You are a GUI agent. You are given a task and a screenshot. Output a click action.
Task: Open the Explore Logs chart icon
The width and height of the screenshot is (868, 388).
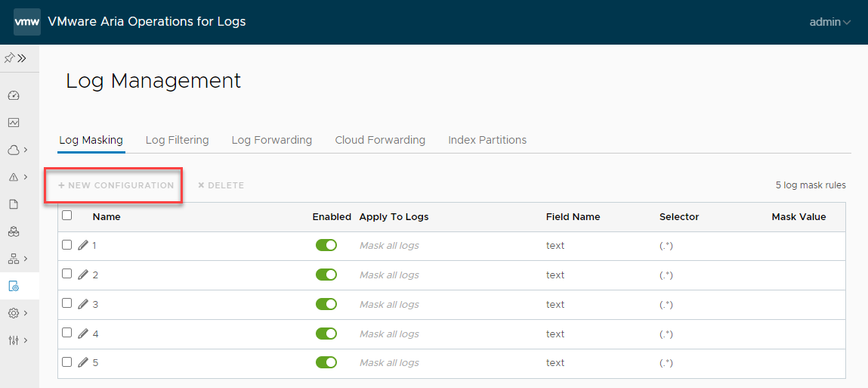pyautogui.click(x=13, y=123)
